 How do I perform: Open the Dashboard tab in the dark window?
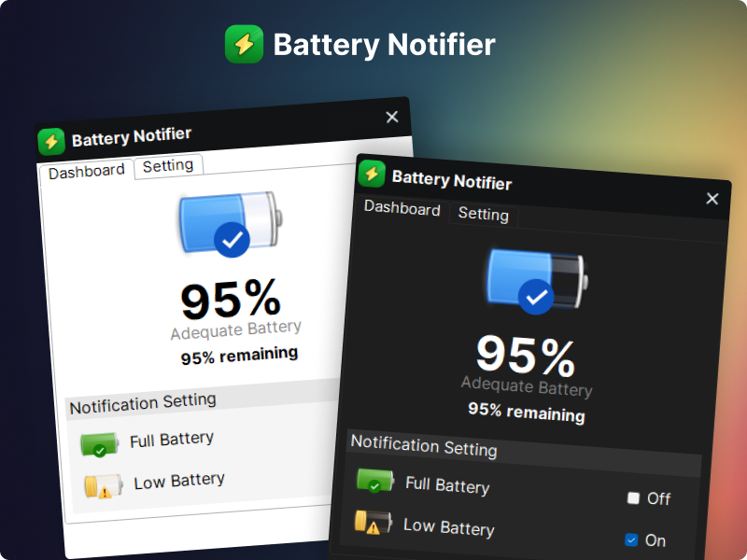pyautogui.click(x=401, y=210)
